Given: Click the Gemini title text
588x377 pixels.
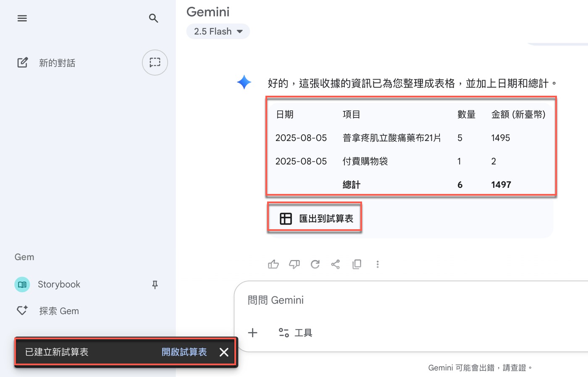Looking at the screenshot, I should [208, 12].
